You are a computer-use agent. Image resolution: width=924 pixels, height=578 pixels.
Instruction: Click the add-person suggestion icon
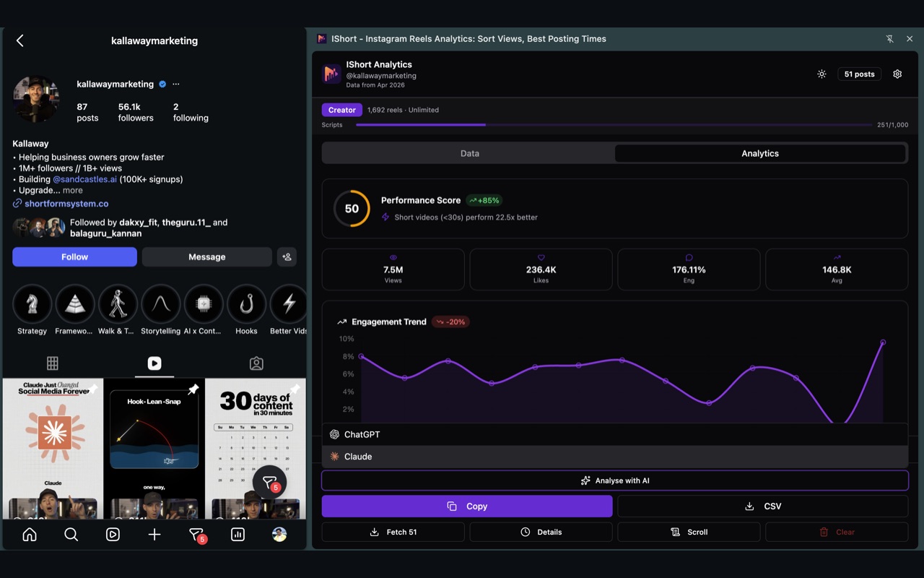tap(287, 256)
